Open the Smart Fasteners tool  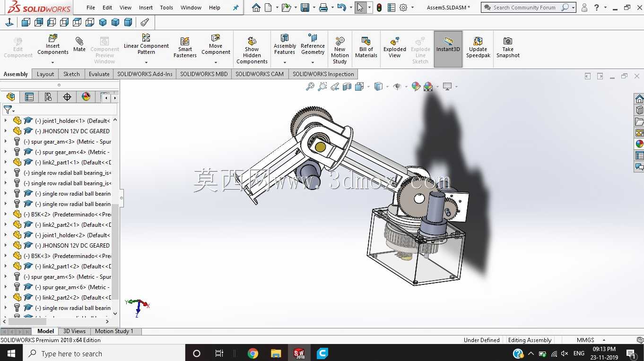tap(185, 47)
